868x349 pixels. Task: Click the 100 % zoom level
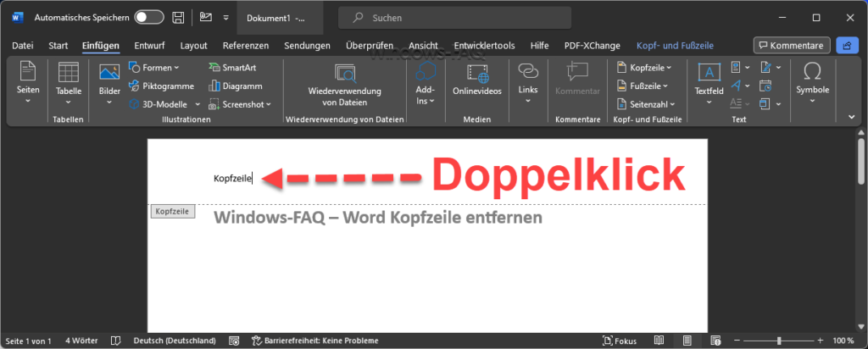pyautogui.click(x=843, y=341)
